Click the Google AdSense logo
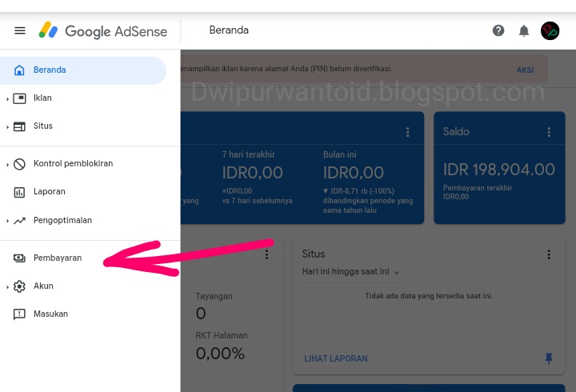Screen dimensions: 576x392 pyautogui.click(x=103, y=31)
